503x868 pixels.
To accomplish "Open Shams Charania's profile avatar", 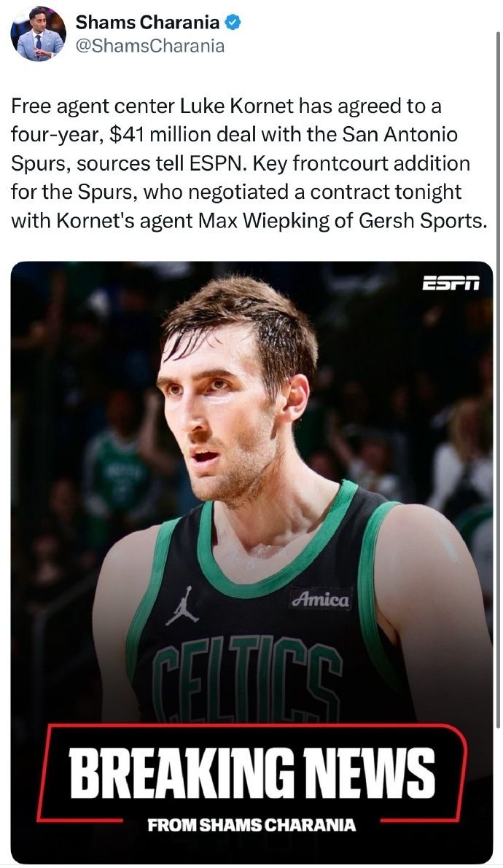I will pos(38,34).
